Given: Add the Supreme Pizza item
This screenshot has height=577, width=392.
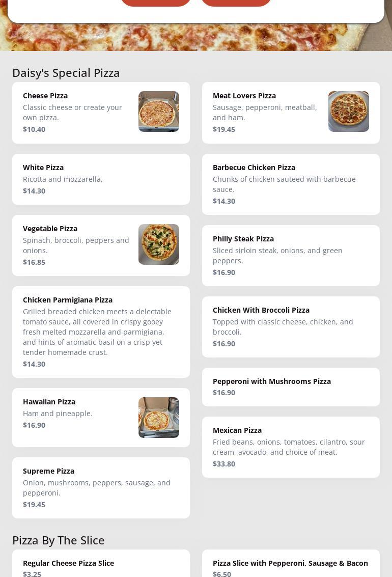Looking at the screenshot, I should (101, 487).
